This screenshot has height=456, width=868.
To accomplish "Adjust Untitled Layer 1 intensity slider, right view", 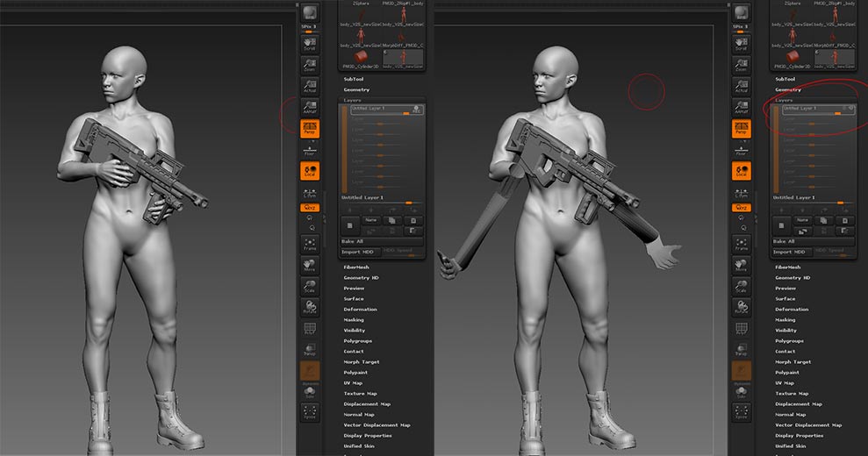I will [x=814, y=203].
